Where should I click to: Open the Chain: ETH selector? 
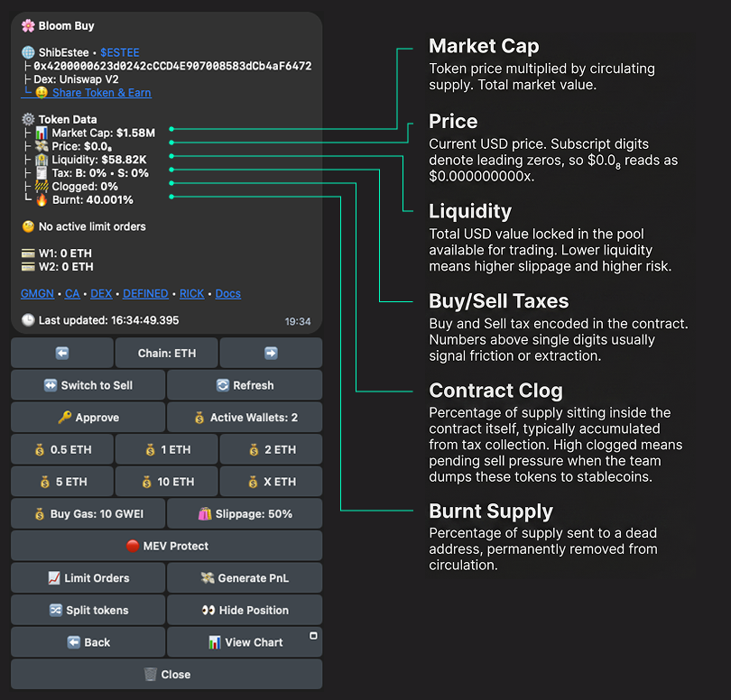click(x=166, y=353)
